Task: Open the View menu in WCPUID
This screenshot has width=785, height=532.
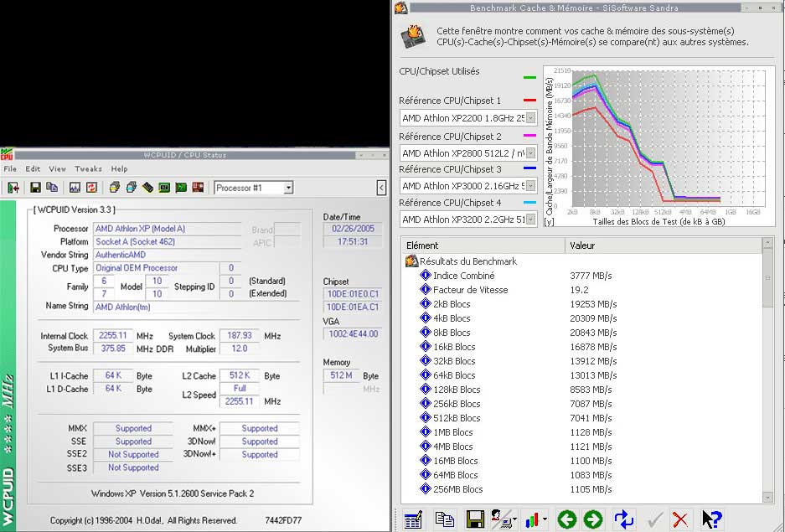Action: point(57,168)
